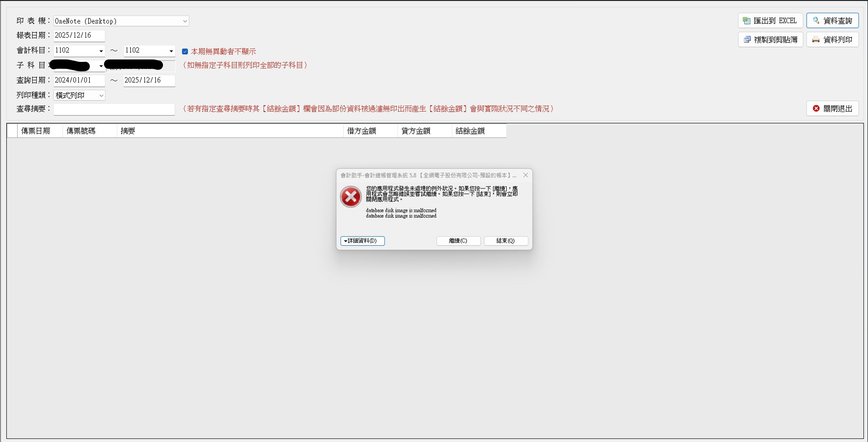
Task: Click the 繼續(C) button in the error dialog
Action: 458,241
